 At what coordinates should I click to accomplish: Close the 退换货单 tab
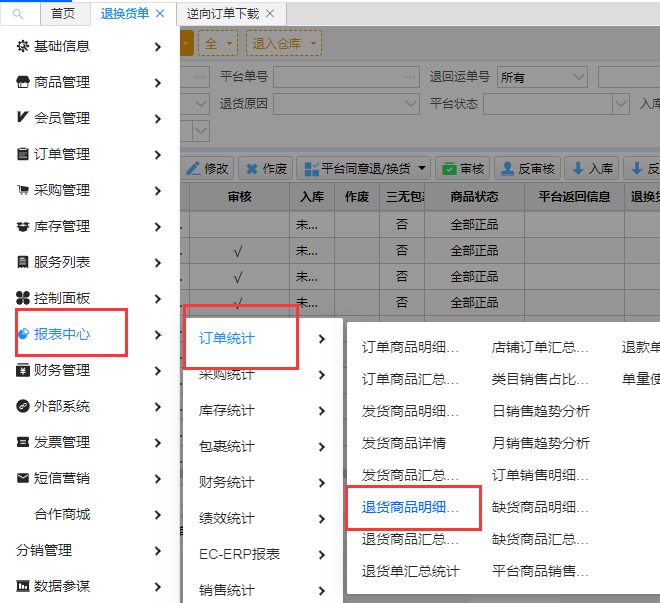(x=160, y=14)
